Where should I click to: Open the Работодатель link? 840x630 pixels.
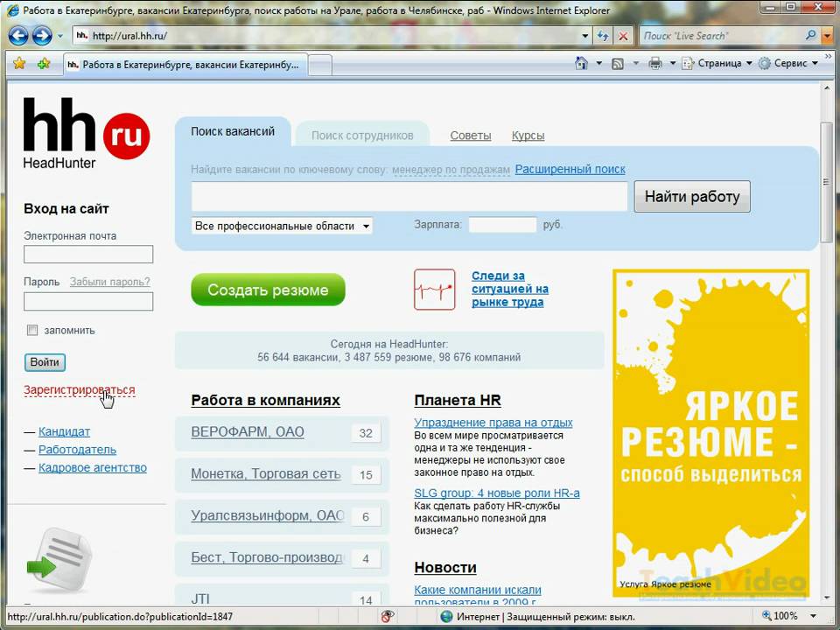click(77, 450)
